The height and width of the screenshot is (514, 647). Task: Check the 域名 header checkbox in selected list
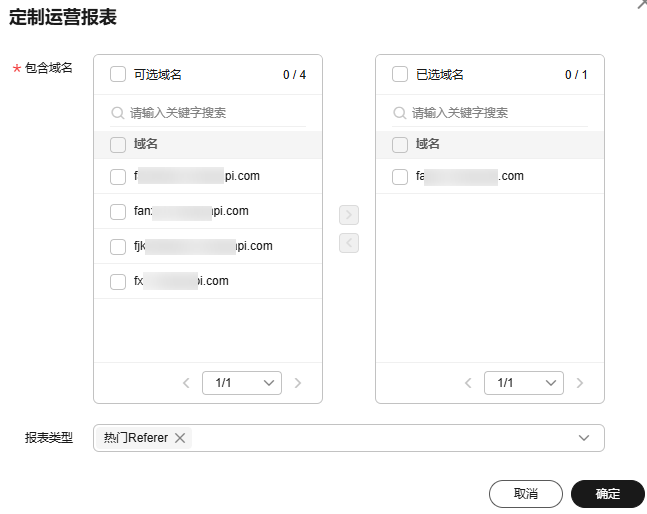click(399, 145)
